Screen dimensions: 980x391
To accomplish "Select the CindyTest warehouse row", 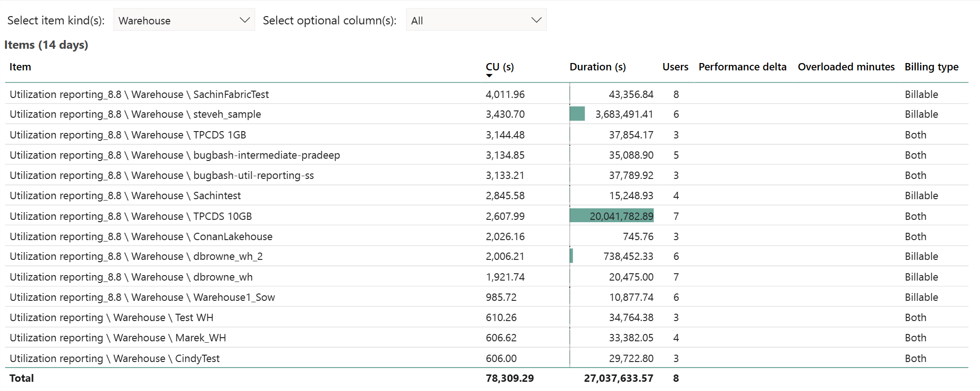I will pyautogui.click(x=487, y=358).
